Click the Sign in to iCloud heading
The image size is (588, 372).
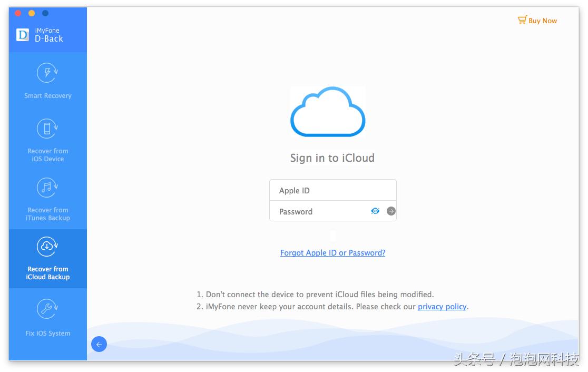click(x=332, y=158)
